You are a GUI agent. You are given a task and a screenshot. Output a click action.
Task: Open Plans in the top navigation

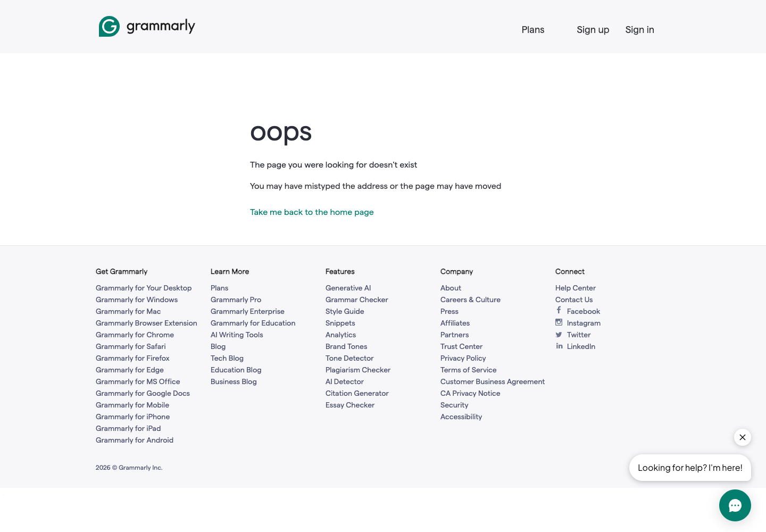(533, 30)
